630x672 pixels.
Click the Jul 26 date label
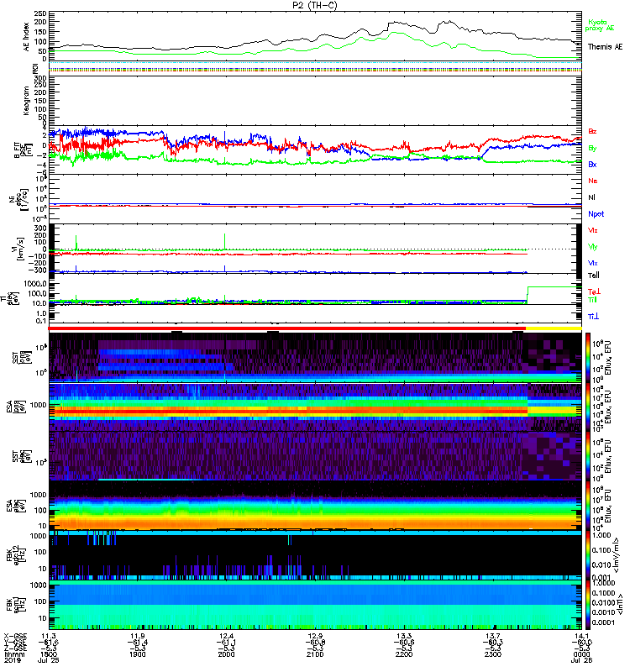tap(581, 660)
